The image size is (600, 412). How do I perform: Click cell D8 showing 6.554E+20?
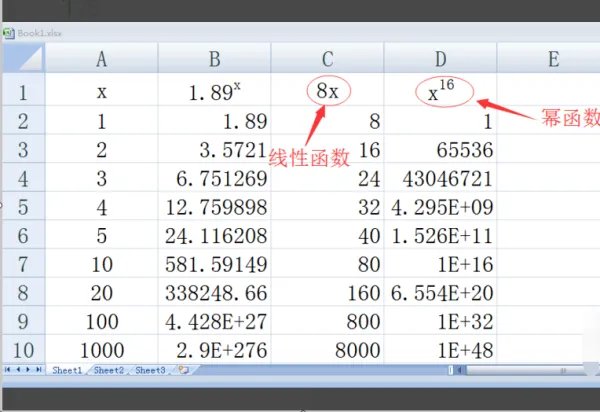point(440,292)
